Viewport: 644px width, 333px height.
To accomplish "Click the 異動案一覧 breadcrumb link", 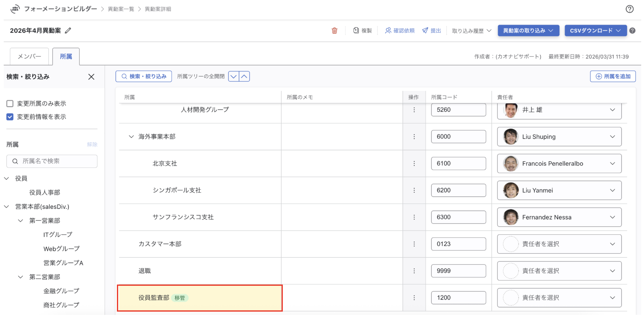I will 121,9.
